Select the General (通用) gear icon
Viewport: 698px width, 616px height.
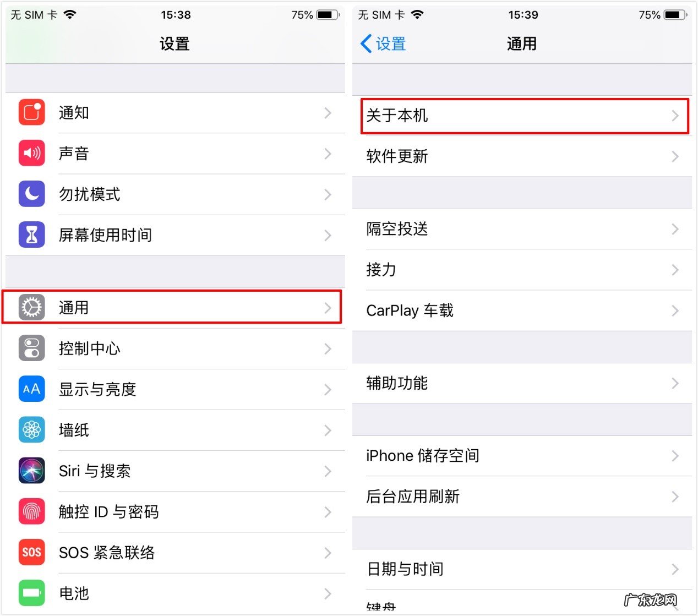point(31,308)
